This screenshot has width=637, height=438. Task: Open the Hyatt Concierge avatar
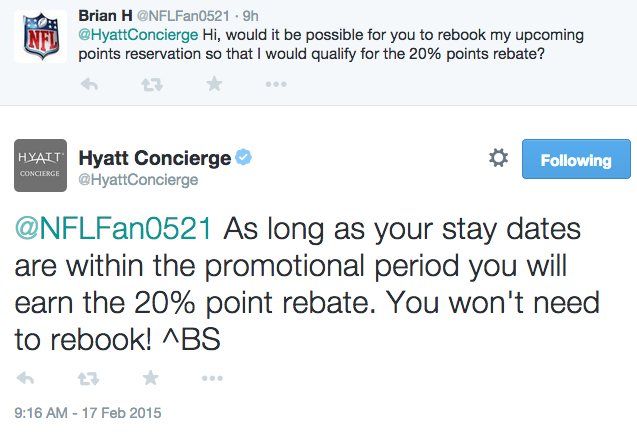click(x=40, y=165)
